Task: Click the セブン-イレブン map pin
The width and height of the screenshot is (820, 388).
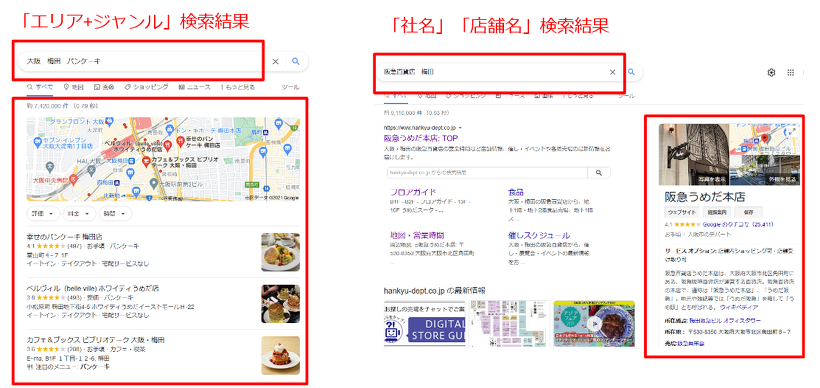Action: point(38,142)
